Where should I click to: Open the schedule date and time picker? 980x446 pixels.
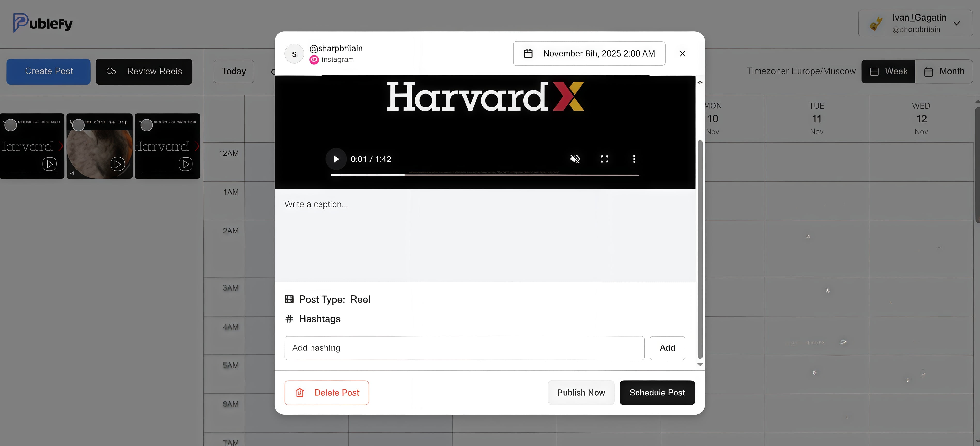pyautogui.click(x=589, y=54)
